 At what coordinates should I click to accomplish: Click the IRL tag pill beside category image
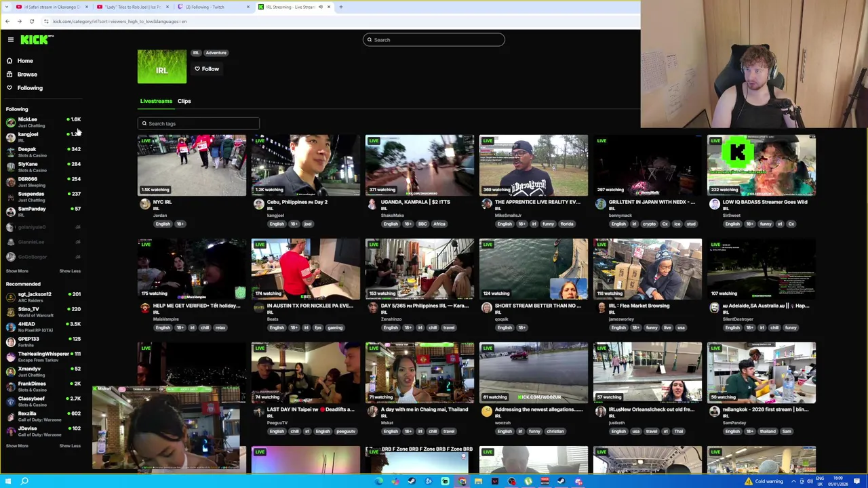pyautogui.click(x=196, y=53)
